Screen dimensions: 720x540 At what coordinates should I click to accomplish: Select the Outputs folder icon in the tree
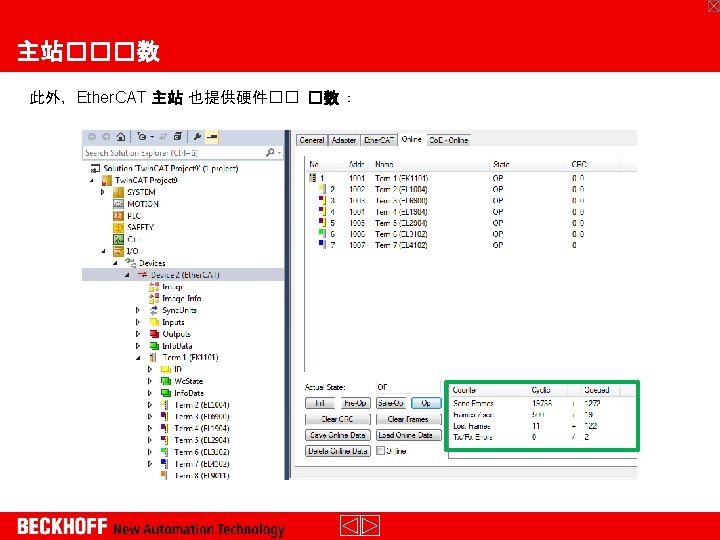coord(154,334)
